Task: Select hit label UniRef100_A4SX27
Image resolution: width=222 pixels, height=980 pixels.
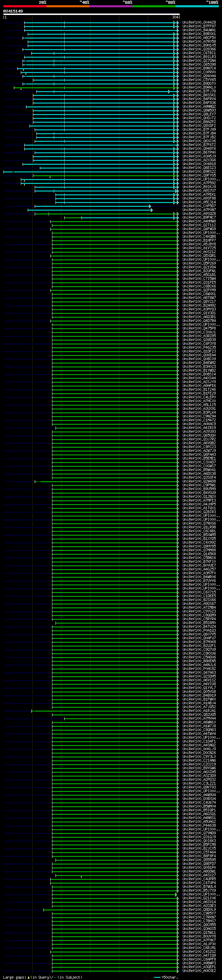Action: (199, 875)
